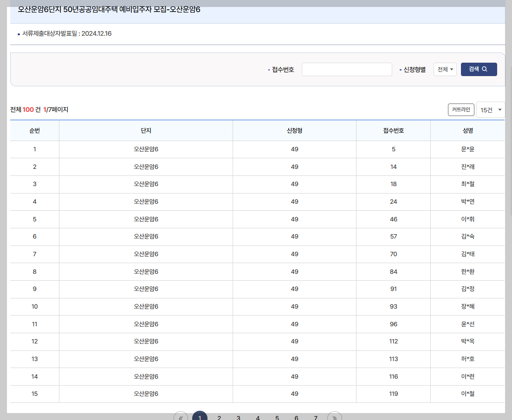Go to pagination page 5
Image resolution: width=512 pixels, height=420 pixels.
(x=277, y=418)
